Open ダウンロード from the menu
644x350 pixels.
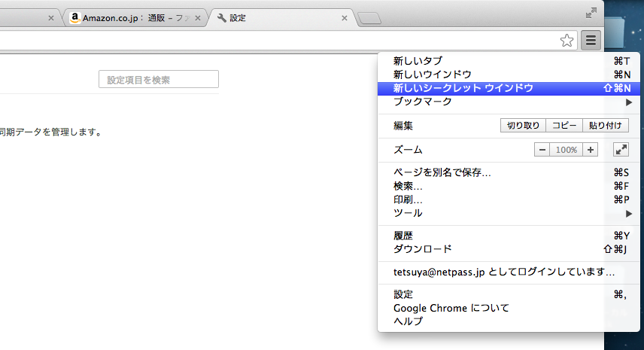point(509,249)
